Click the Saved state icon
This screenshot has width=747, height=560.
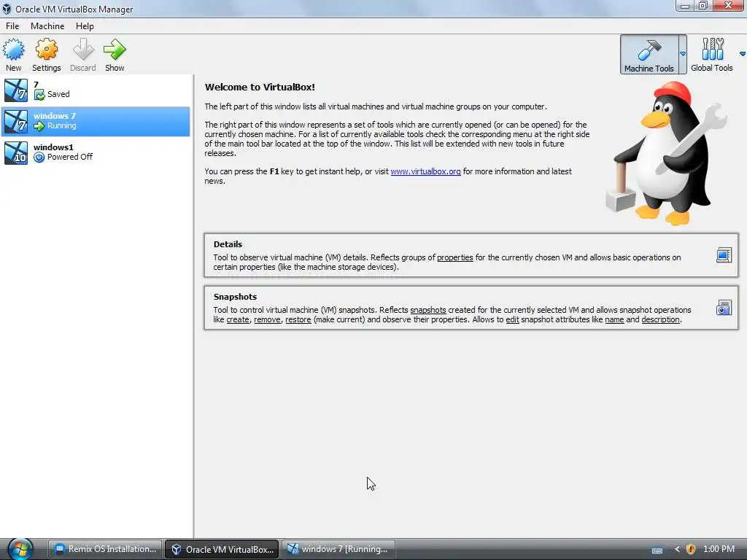click(x=39, y=95)
